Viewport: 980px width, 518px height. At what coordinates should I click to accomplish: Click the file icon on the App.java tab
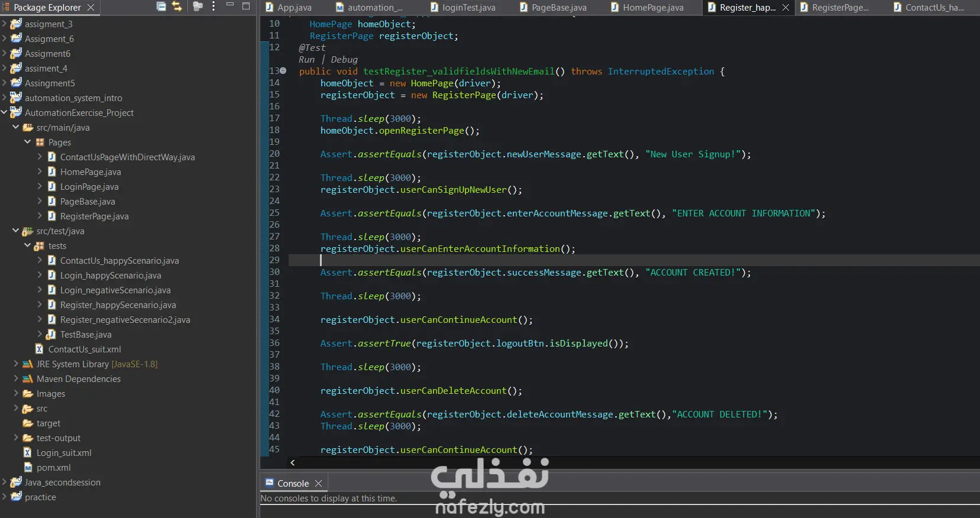tap(270, 7)
